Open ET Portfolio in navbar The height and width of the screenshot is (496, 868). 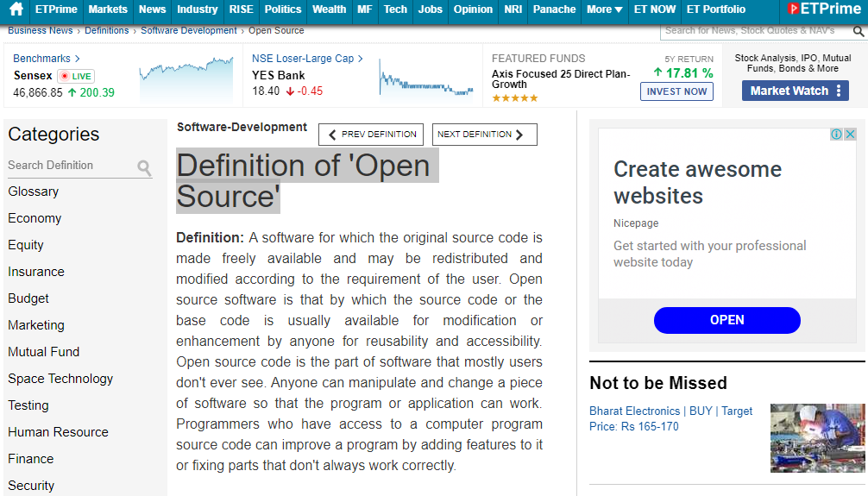point(716,9)
